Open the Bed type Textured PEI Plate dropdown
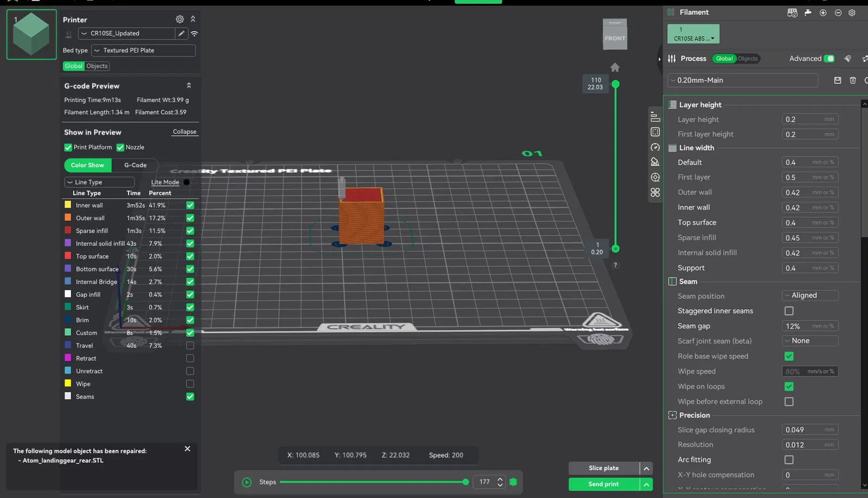Screen dimensions: 868x498 [x=143, y=50]
